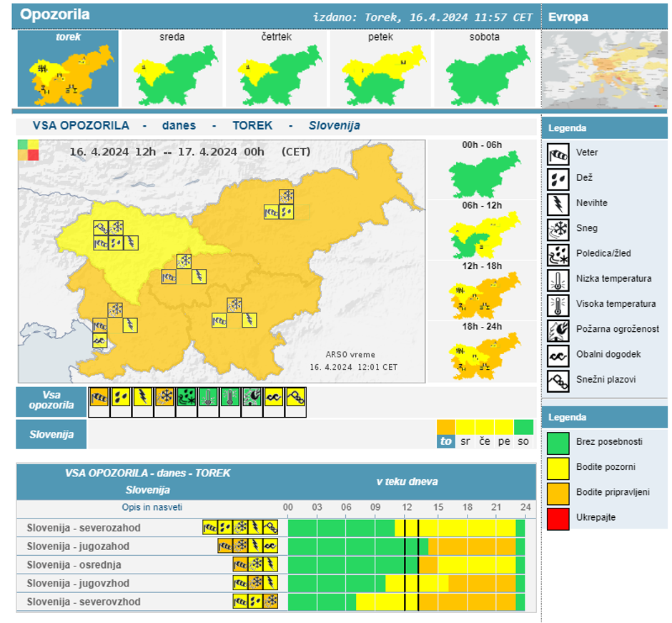Screen dimensions: 672x623
Task: Select the rain warning icon in the Vsa opozorila row
Action: 120,397
